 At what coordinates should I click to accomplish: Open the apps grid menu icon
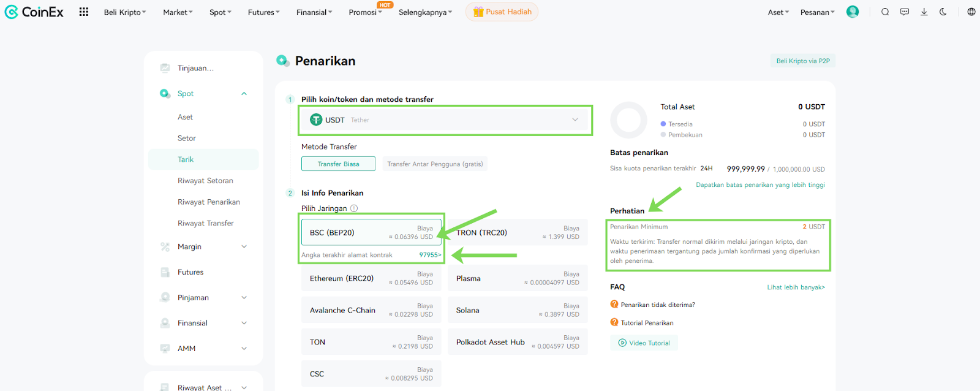(x=84, y=12)
